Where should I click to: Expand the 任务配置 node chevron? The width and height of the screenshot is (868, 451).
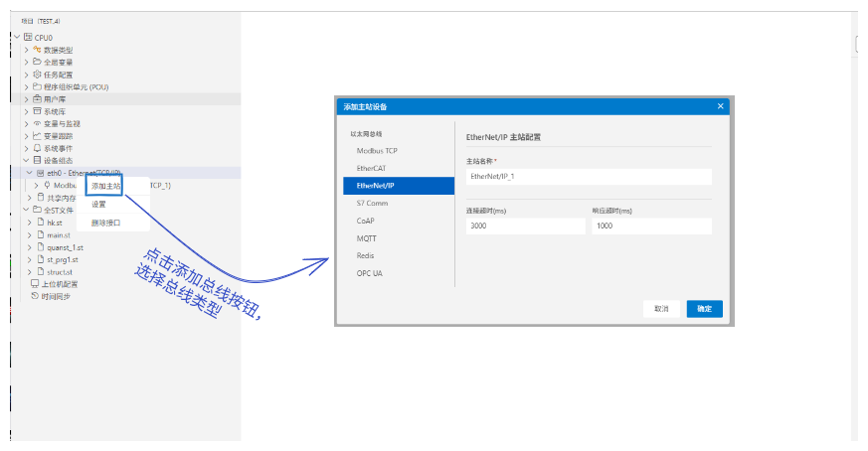click(x=26, y=75)
